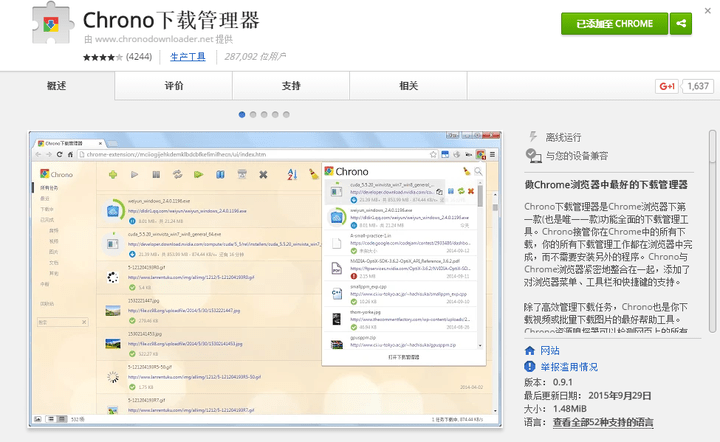The width and height of the screenshot is (720, 442).
Task: Click the broom clean icon in main toolbar
Action: (x=313, y=174)
